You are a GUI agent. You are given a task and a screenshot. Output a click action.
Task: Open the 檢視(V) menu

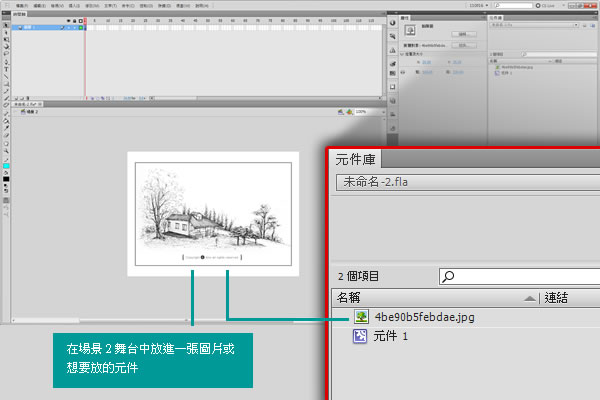coord(57,6)
